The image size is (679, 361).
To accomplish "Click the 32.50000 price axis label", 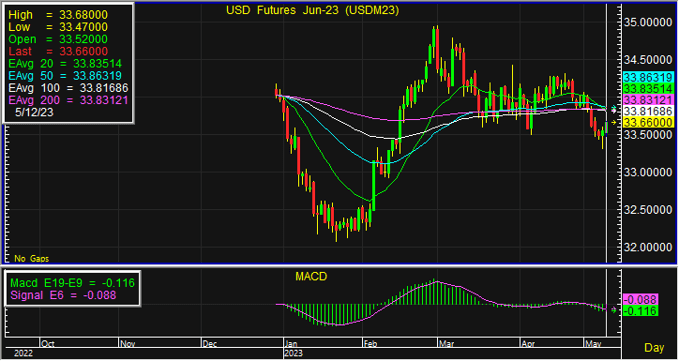I will tap(649, 210).
